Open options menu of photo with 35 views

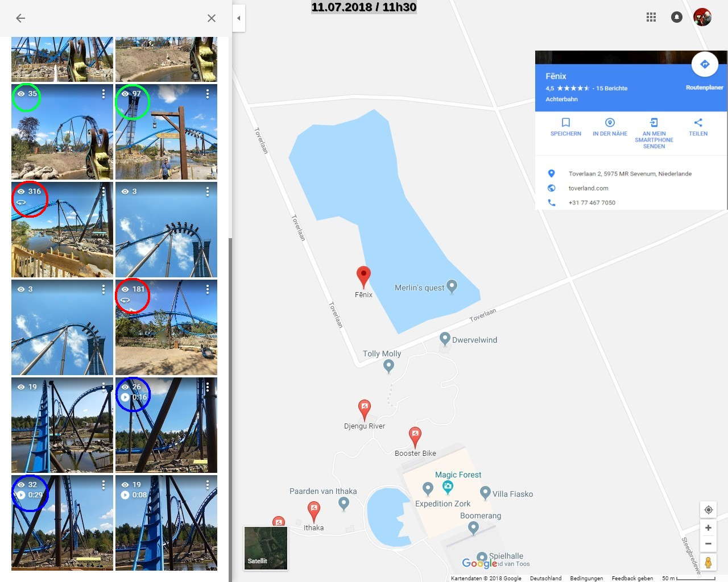tap(104, 94)
